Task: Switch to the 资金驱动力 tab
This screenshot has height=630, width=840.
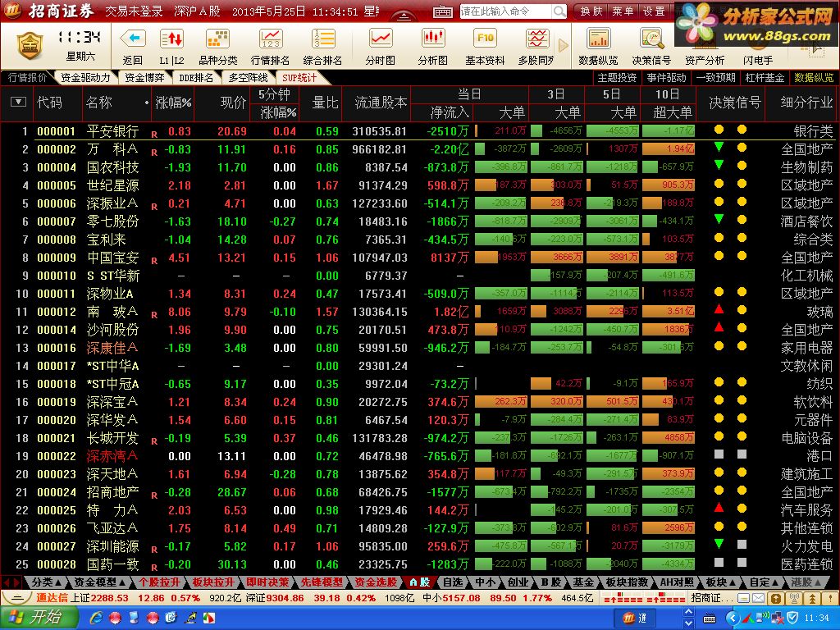Action: 85,78
